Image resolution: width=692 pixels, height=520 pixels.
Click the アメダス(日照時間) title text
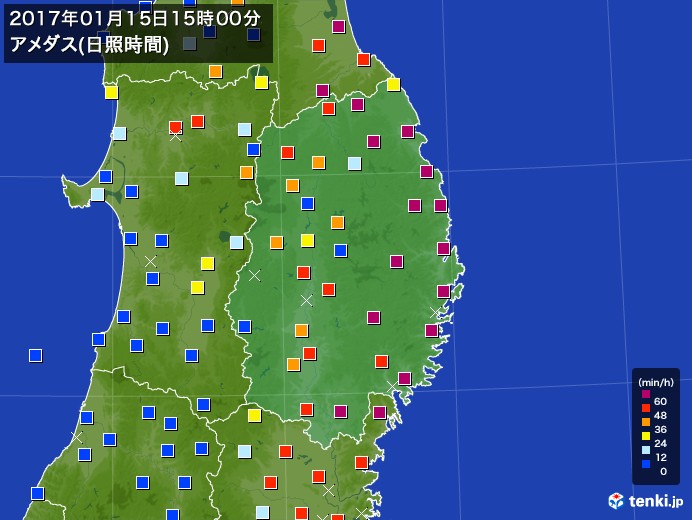pos(89,45)
